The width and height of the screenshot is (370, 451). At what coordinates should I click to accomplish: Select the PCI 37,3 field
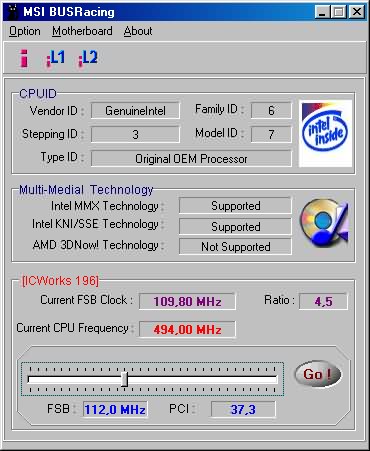click(243, 409)
